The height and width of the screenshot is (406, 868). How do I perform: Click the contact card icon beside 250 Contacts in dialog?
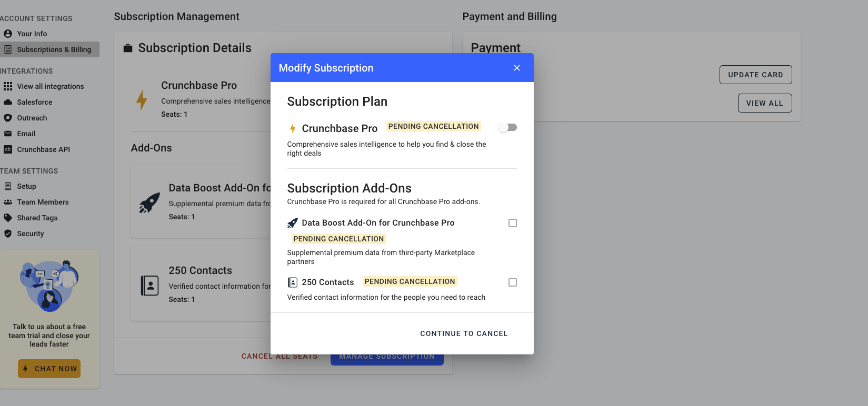(293, 282)
